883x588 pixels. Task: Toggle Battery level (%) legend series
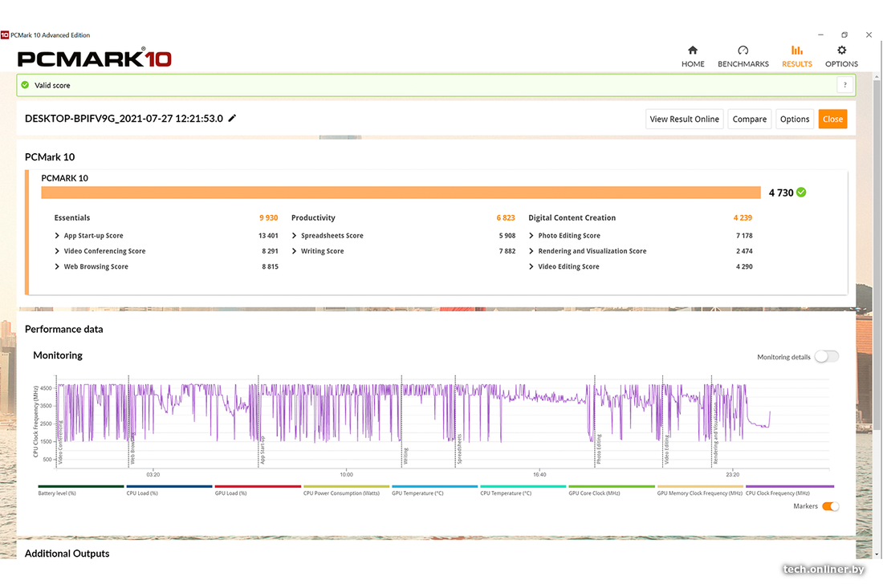coord(80,489)
